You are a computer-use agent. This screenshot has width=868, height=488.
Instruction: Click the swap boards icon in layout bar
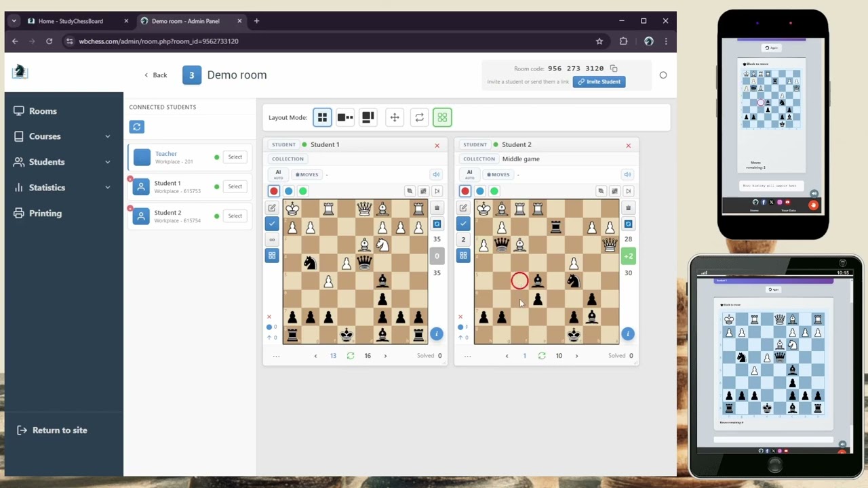419,117
